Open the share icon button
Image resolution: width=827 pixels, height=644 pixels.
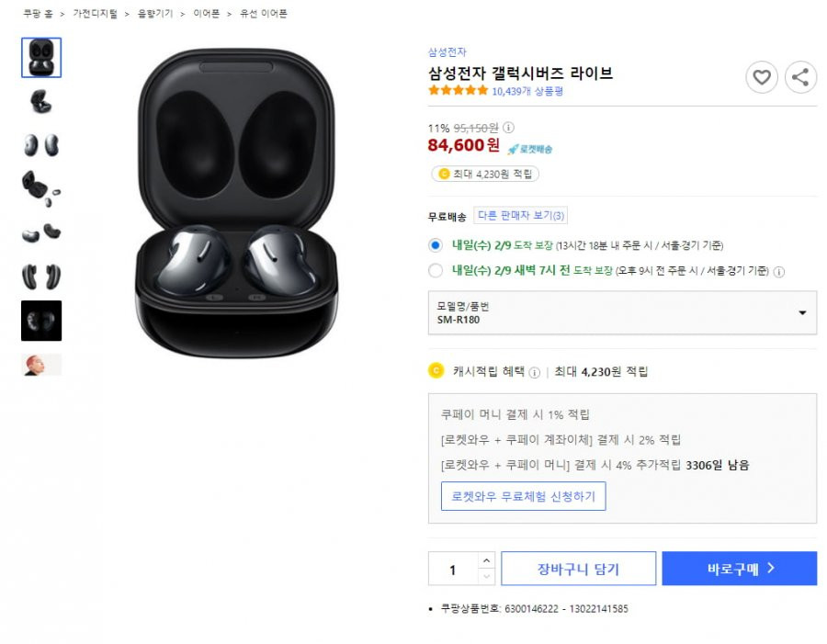click(800, 77)
